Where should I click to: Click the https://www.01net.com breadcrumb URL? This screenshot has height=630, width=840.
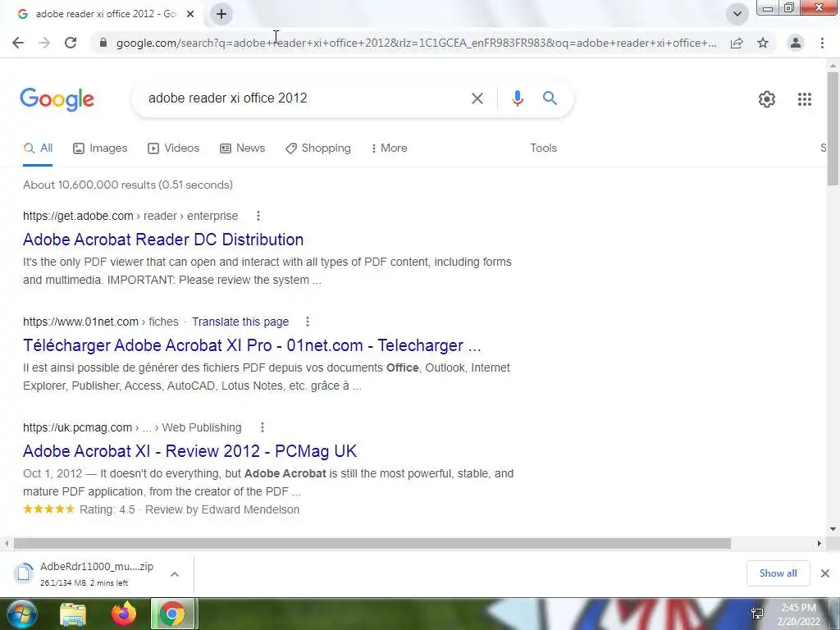click(x=81, y=322)
